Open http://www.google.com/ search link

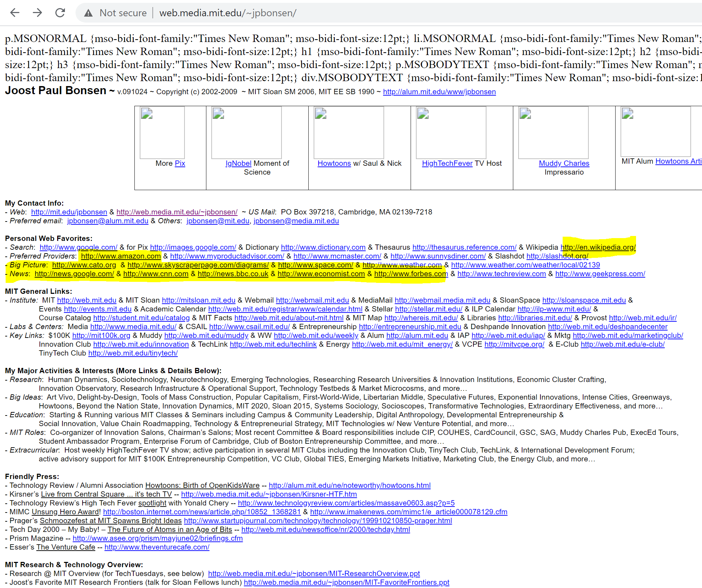click(78, 247)
